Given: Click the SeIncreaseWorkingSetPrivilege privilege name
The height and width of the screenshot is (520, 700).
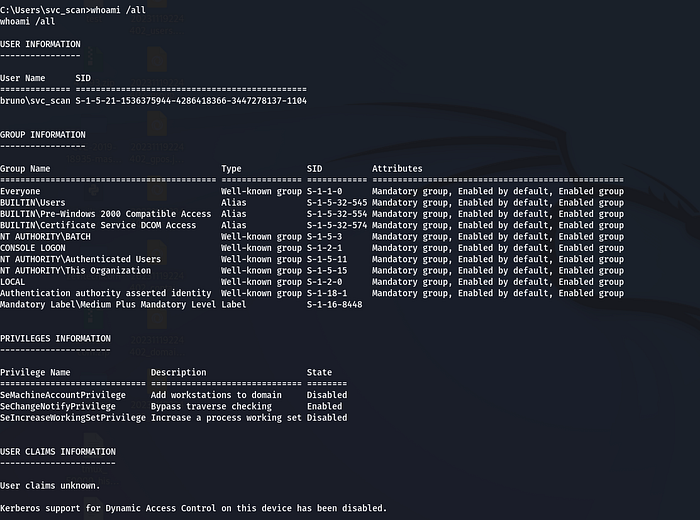Looking at the screenshot, I should (73, 418).
